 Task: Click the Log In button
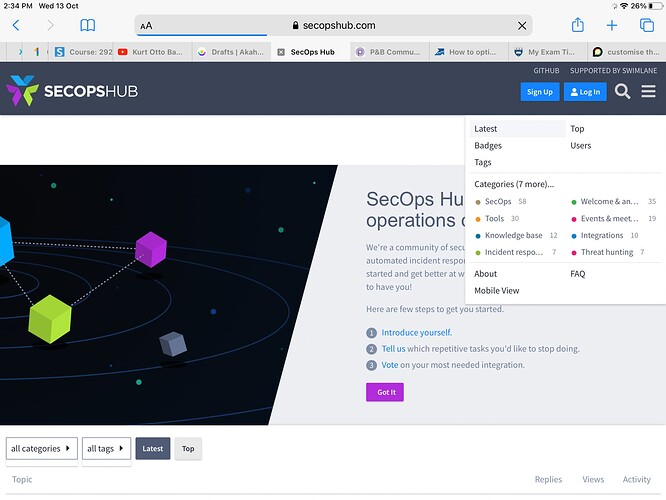click(585, 92)
